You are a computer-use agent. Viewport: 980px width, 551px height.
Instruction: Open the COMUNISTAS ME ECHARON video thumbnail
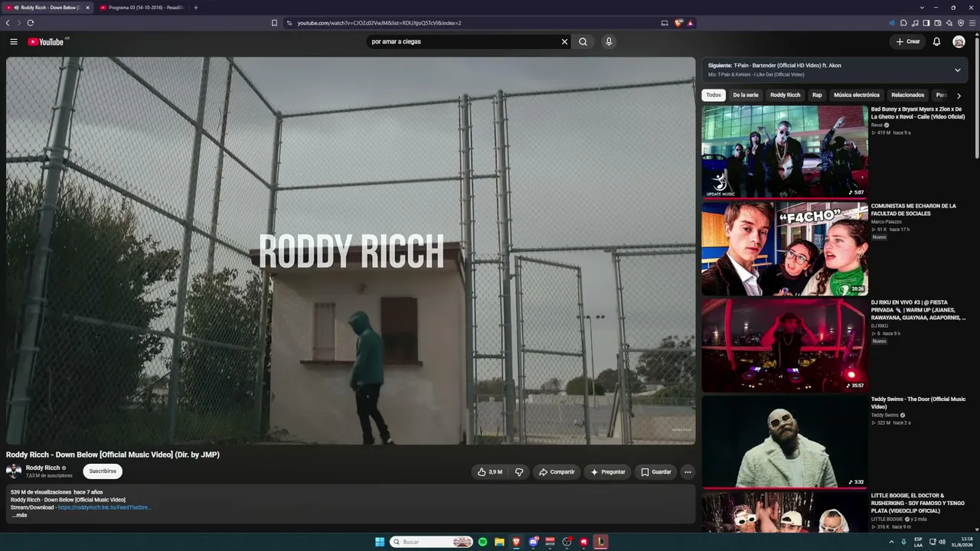coord(785,249)
